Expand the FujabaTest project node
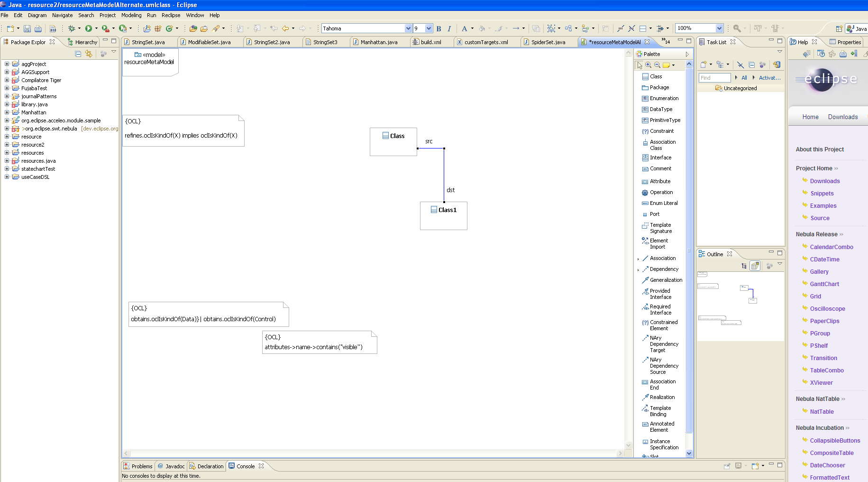 tap(7, 88)
